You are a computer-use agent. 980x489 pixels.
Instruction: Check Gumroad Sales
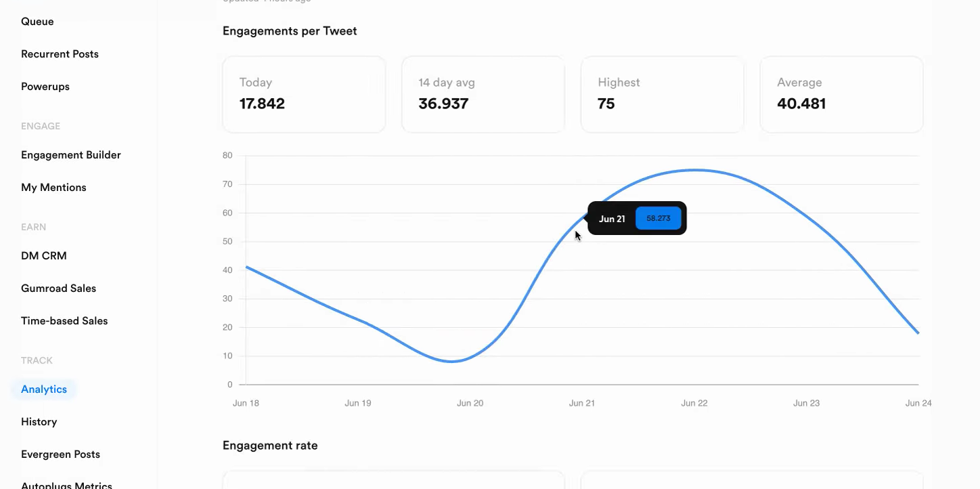pyautogui.click(x=58, y=288)
